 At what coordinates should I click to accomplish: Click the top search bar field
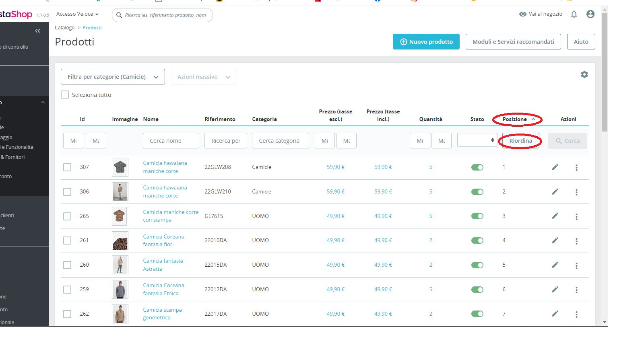(x=162, y=15)
